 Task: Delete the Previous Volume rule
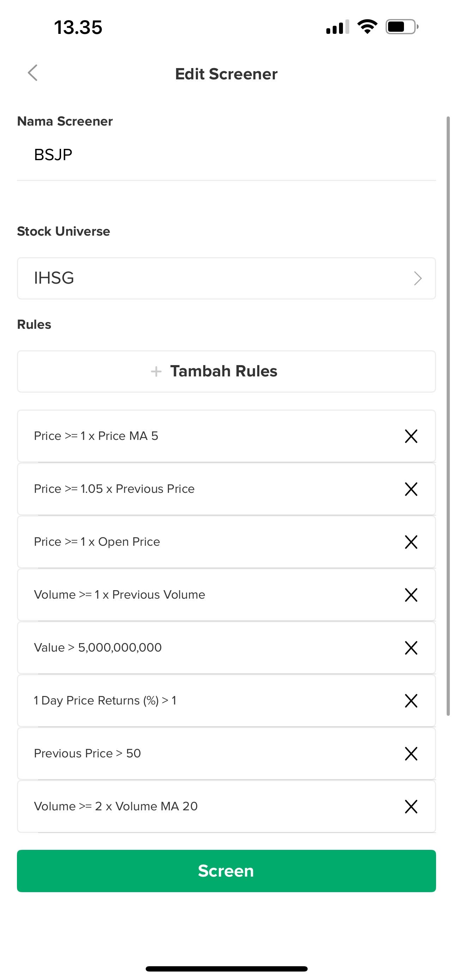[411, 595]
